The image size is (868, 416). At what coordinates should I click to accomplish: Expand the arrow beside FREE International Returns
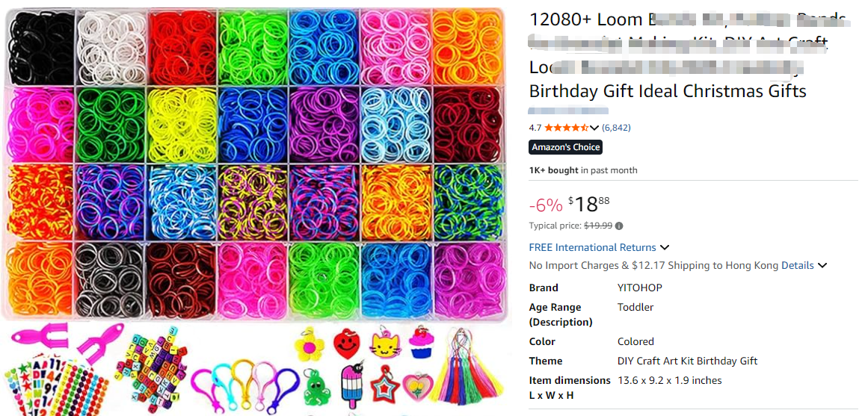pos(665,248)
